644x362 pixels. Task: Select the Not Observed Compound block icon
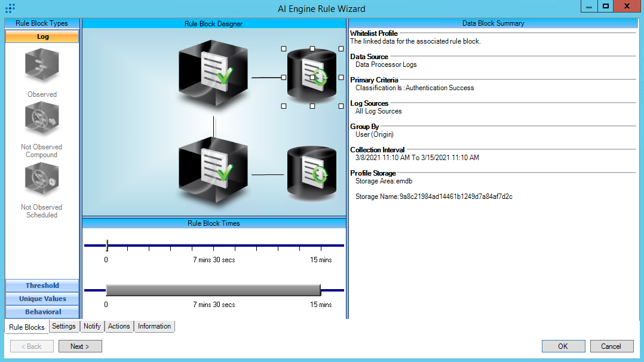click(42, 119)
